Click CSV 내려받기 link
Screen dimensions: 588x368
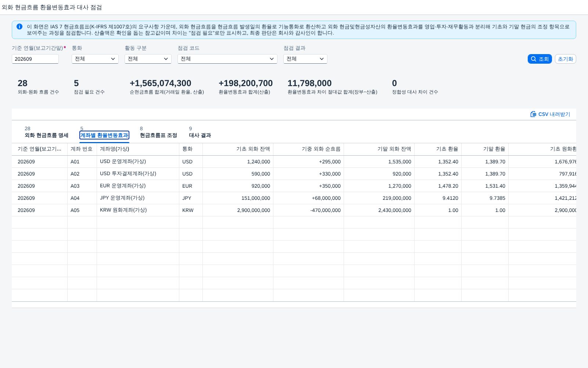click(x=550, y=114)
